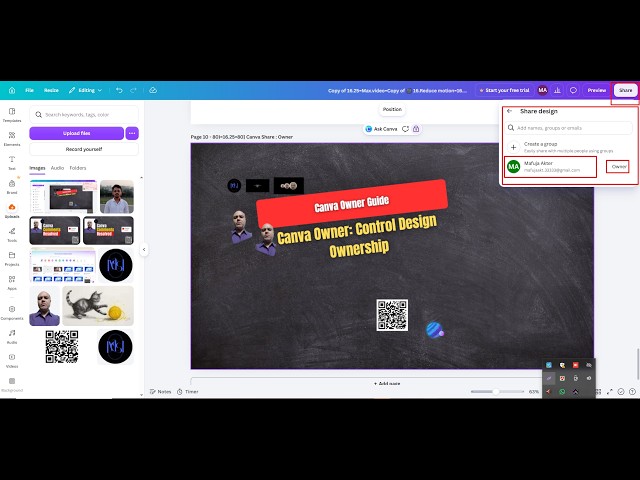Select the man in white shirt upload
The image size is (640, 480).
pyautogui.click(x=117, y=197)
